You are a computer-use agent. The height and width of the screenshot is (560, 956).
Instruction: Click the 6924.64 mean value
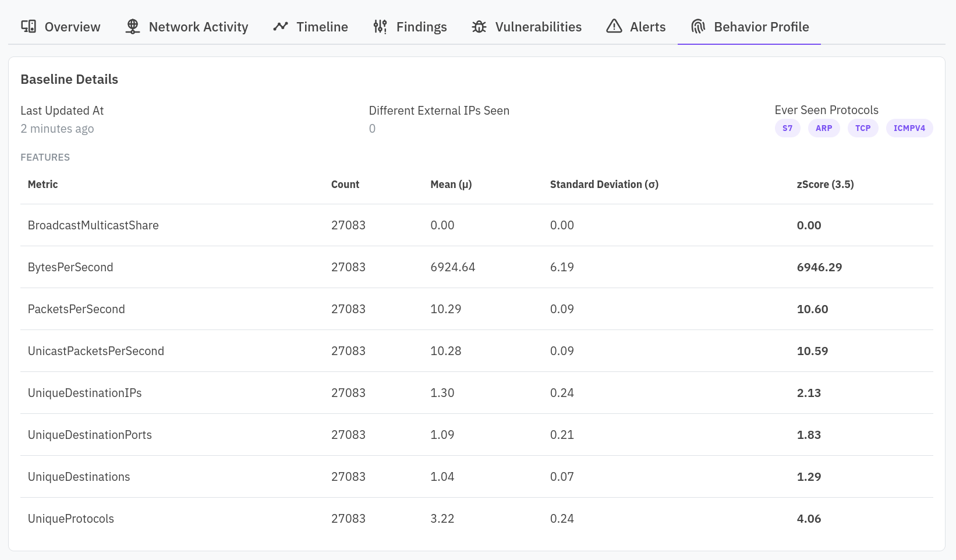click(453, 267)
